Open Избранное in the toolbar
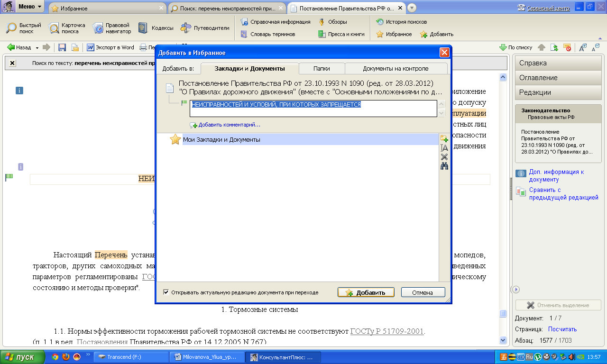This screenshot has width=607, height=364. [x=394, y=34]
